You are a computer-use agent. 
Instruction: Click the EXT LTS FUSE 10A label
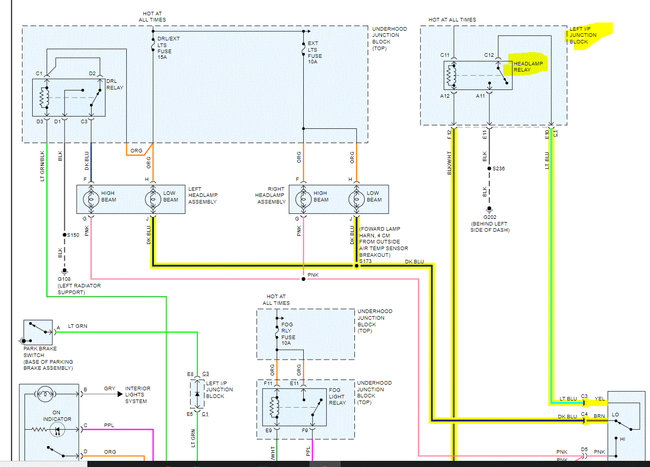pos(315,52)
